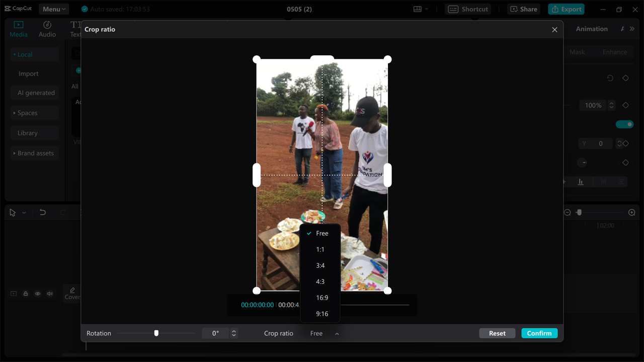644x362 pixels.
Task: Click the Reset crop button
Action: (497, 333)
